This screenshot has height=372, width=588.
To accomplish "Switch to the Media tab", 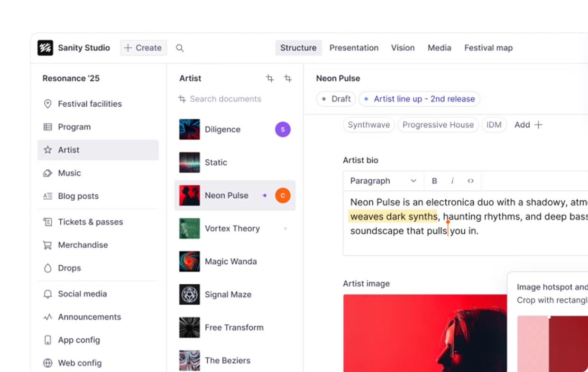I will tap(440, 48).
